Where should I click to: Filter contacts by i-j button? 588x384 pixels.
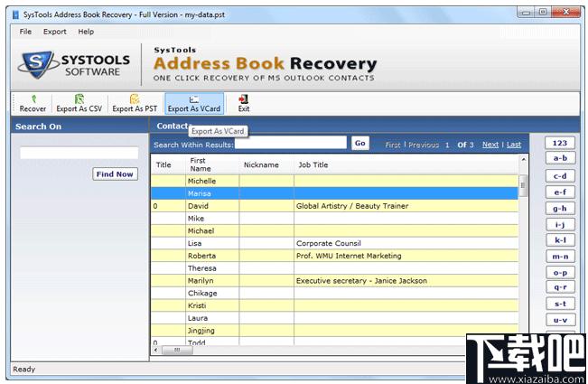[560, 224]
